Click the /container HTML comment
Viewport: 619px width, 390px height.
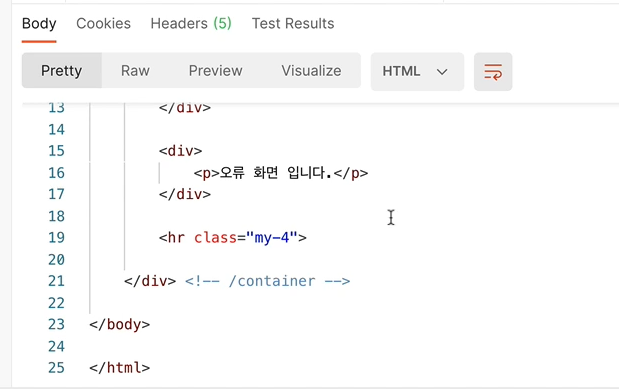pyautogui.click(x=267, y=281)
